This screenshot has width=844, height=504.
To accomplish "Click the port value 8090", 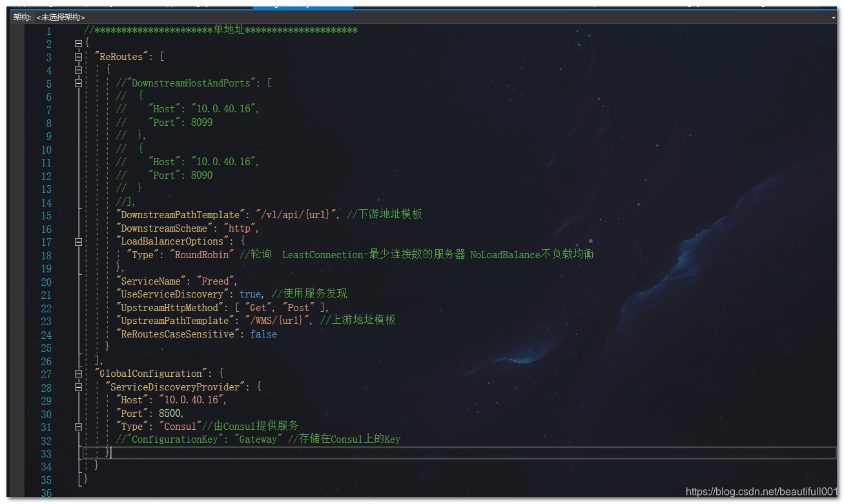I will click(201, 176).
